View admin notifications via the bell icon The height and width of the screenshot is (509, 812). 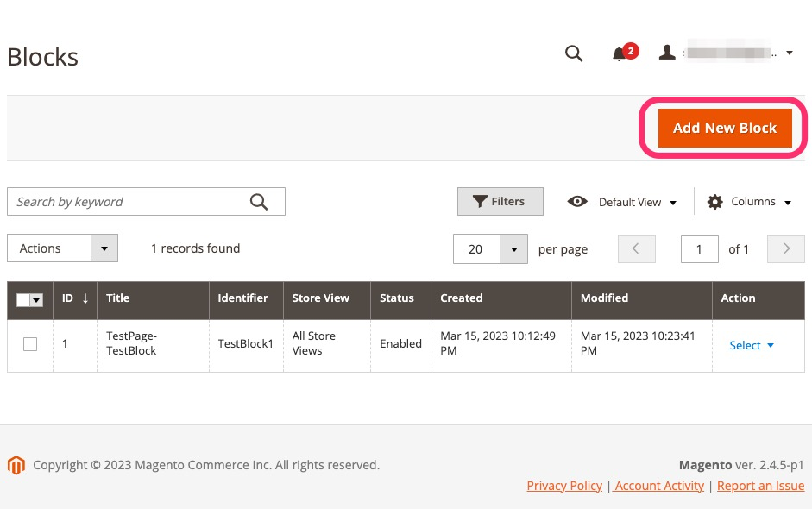pos(620,53)
